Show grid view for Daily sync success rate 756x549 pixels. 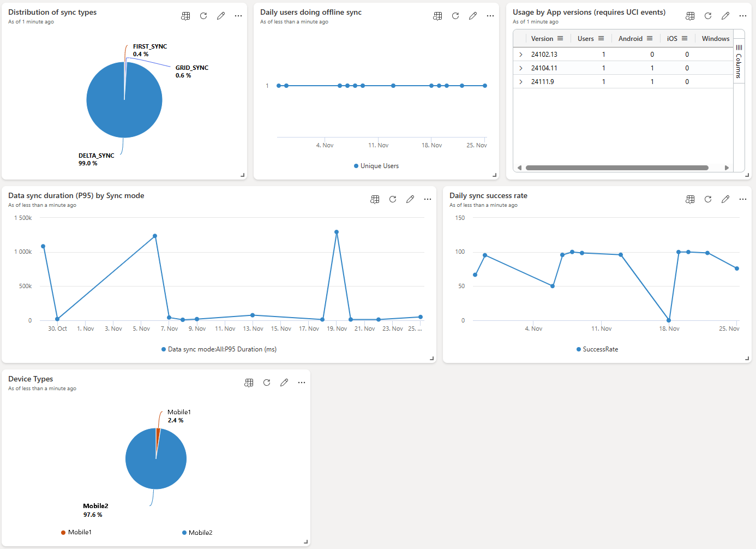(x=690, y=199)
